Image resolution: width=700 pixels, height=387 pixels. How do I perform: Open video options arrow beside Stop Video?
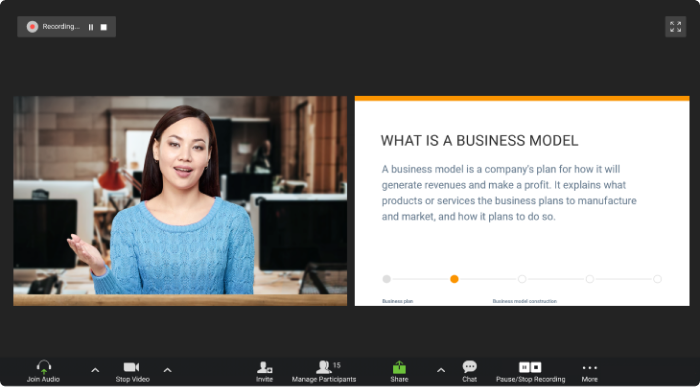tap(167, 370)
